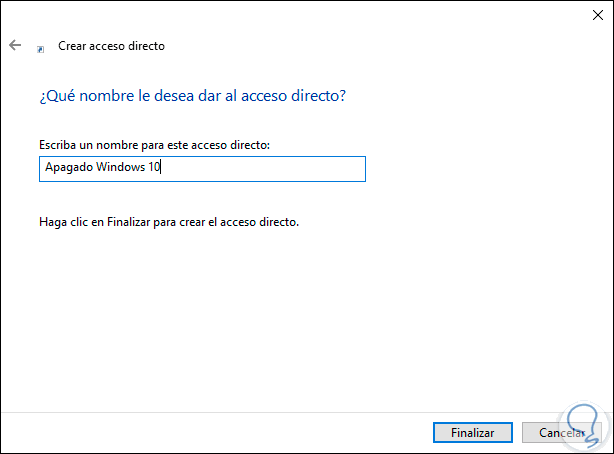Click the "Haga clic en Finalizar" instruction text
The width and height of the screenshot is (614, 454).
pyautogui.click(x=168, y=222)
